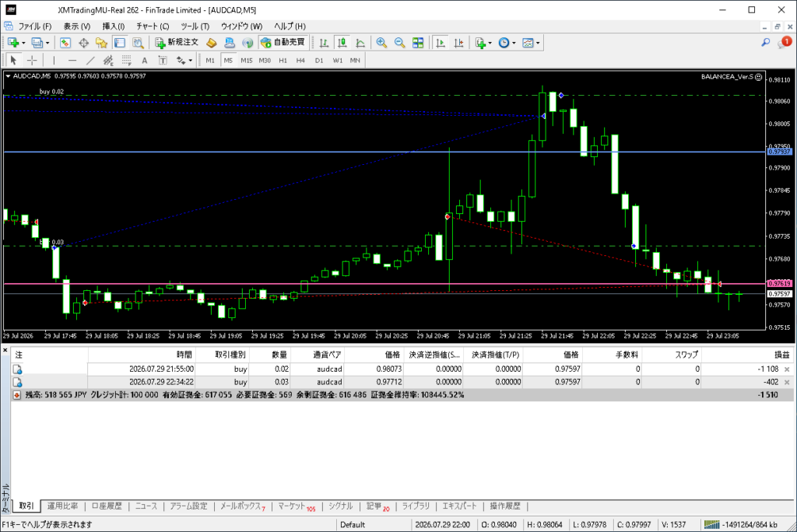Click the pink 0.97619 price level label

779,284
